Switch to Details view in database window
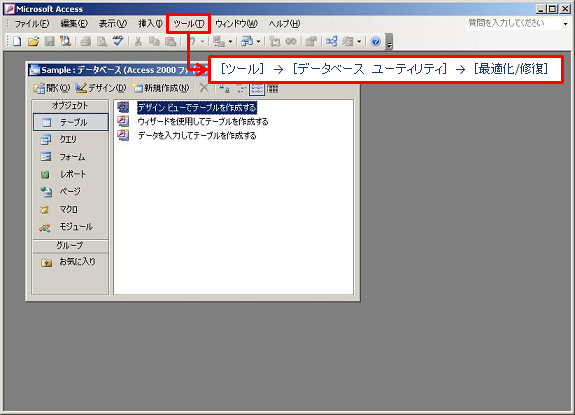The image size is (575, 415). tap(272, 88)
